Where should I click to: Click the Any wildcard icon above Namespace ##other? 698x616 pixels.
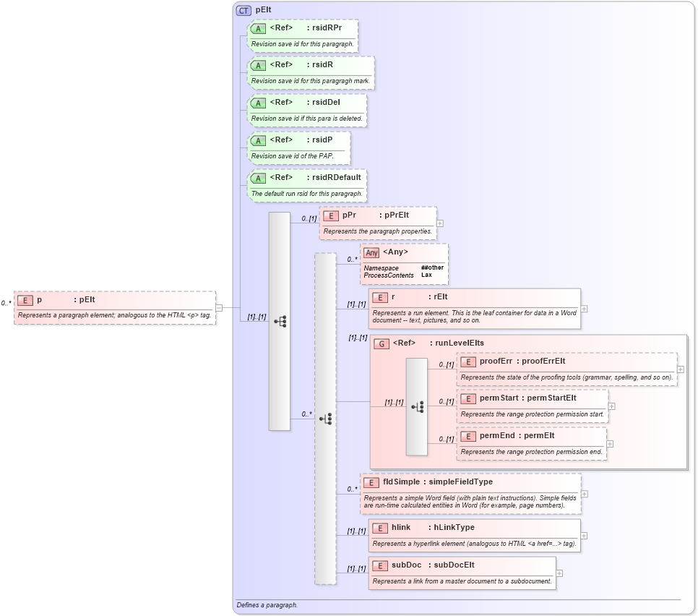tap(371, 252)
